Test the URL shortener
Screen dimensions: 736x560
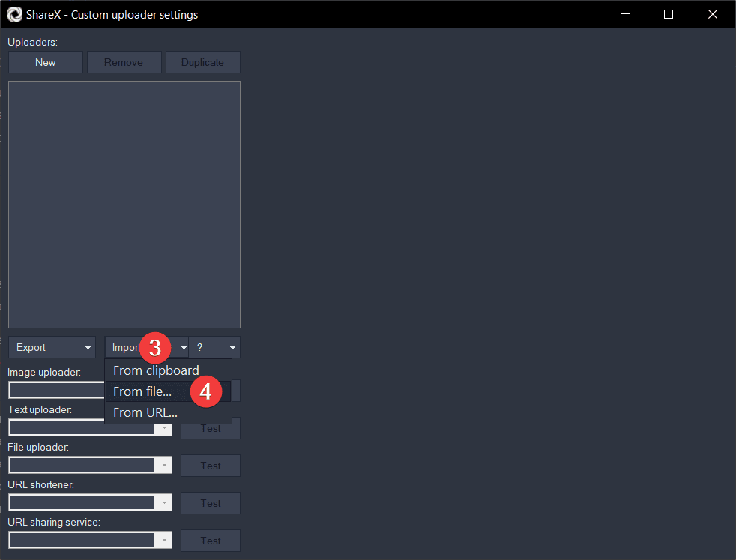pyautogui.click(x=211, y=503)
